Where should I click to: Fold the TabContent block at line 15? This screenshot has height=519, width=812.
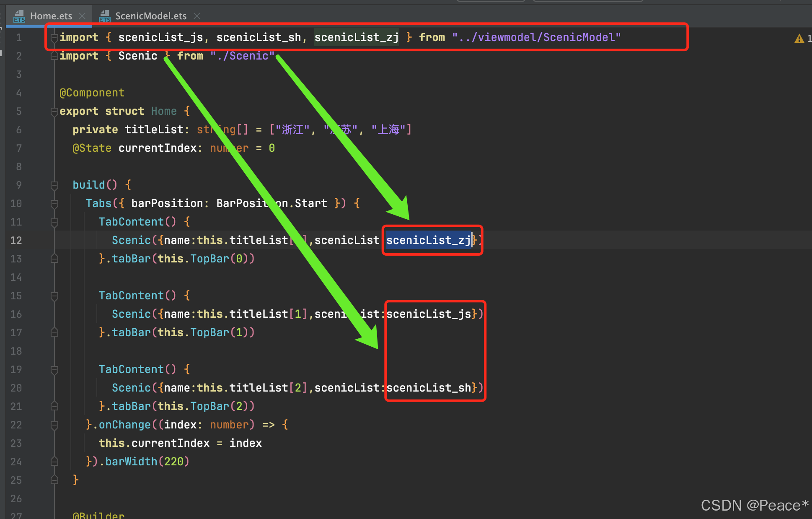pyautogui.click(x=54, y=296)
